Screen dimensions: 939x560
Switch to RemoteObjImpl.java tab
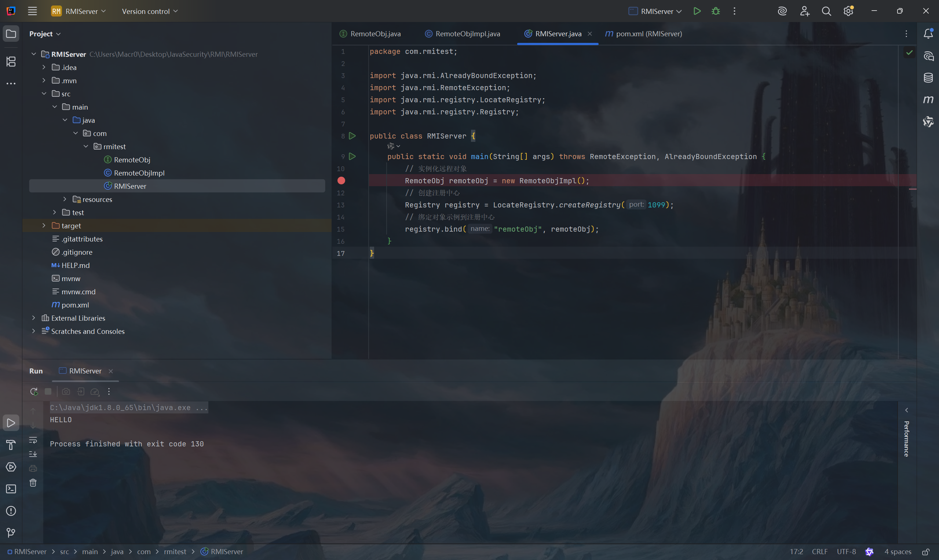pyautogui.click(x=463, y=34)
